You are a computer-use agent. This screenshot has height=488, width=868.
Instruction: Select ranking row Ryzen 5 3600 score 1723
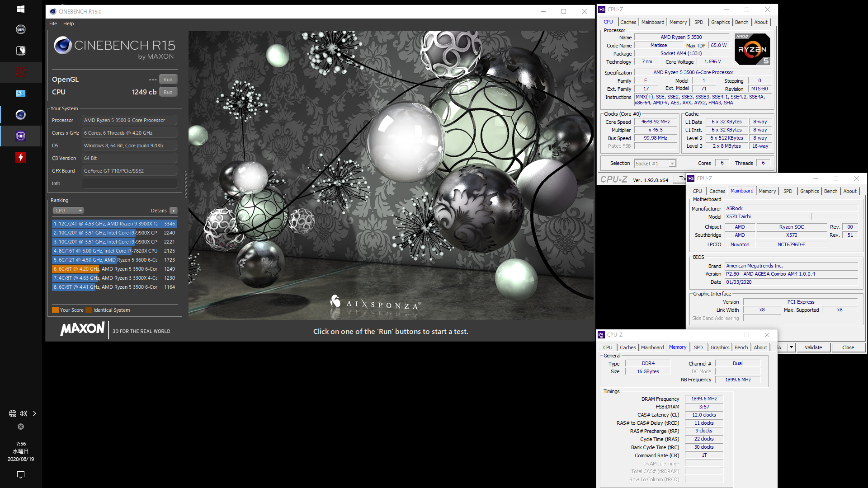[114, 260]
